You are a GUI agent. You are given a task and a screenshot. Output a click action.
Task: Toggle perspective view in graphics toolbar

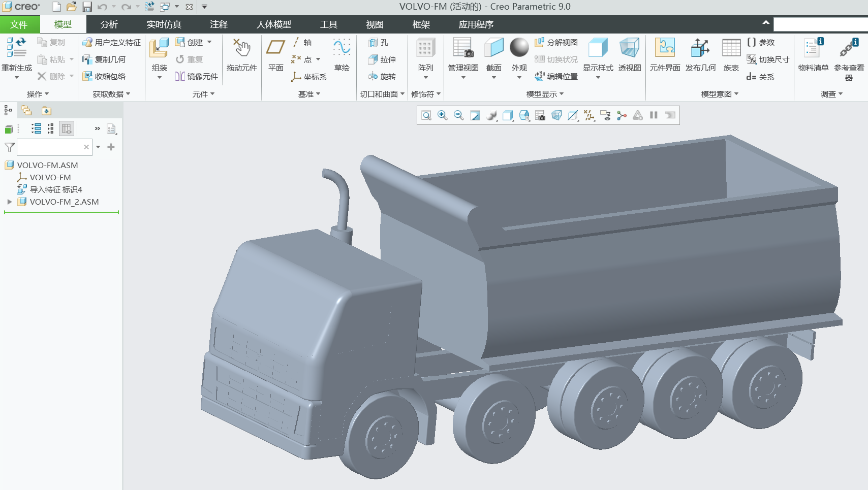pos(556,115)
